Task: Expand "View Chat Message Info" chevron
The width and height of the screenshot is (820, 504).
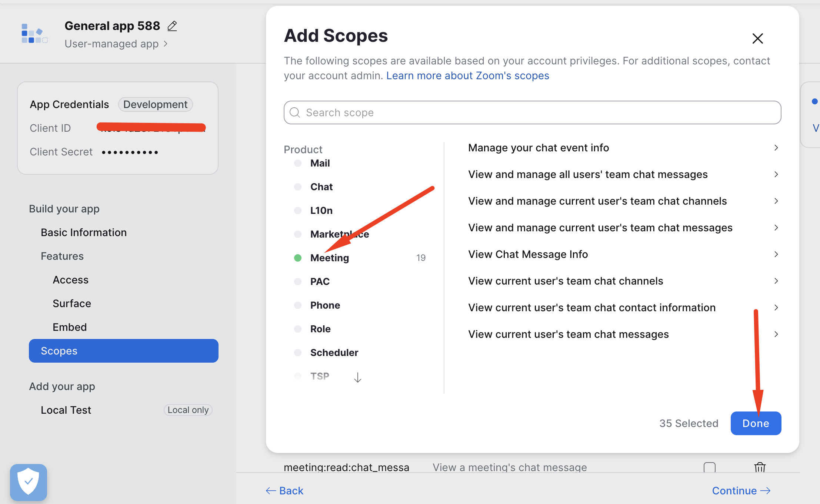Action: 776,254
